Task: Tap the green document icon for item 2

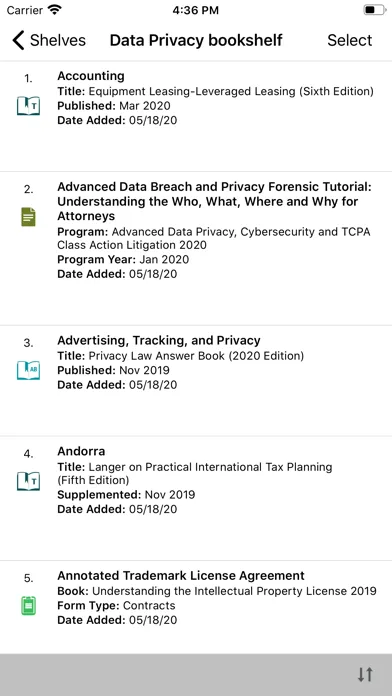Action: (28, 217)
